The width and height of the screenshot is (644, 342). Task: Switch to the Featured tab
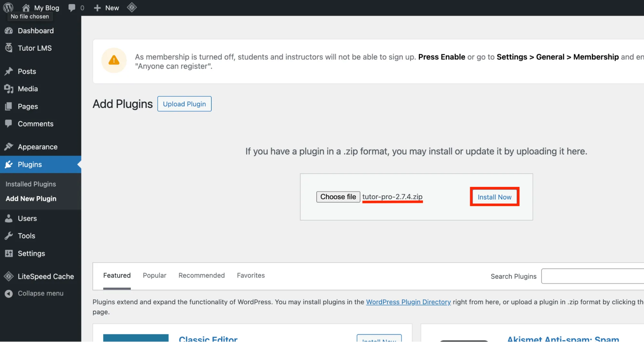pyautogui.click(x=117, y=275)
